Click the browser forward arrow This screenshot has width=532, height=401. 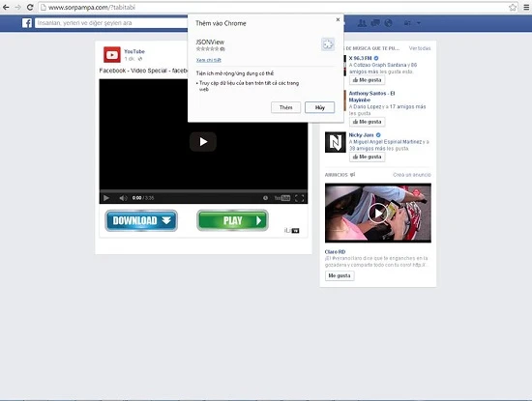point(18,7)
